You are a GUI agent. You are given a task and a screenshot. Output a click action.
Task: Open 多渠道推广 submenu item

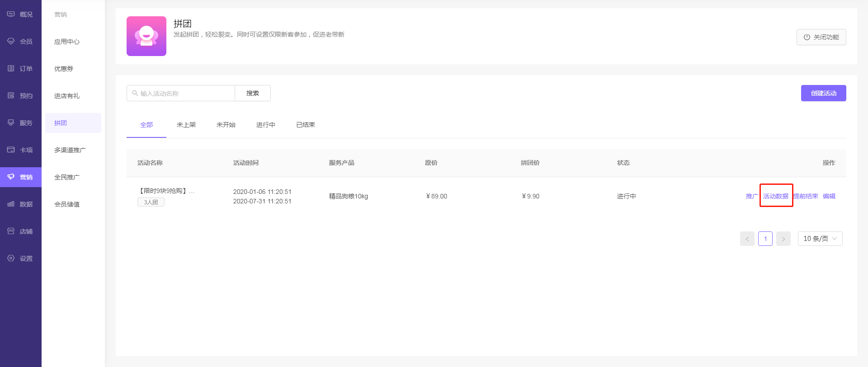[x=70, y=150]
